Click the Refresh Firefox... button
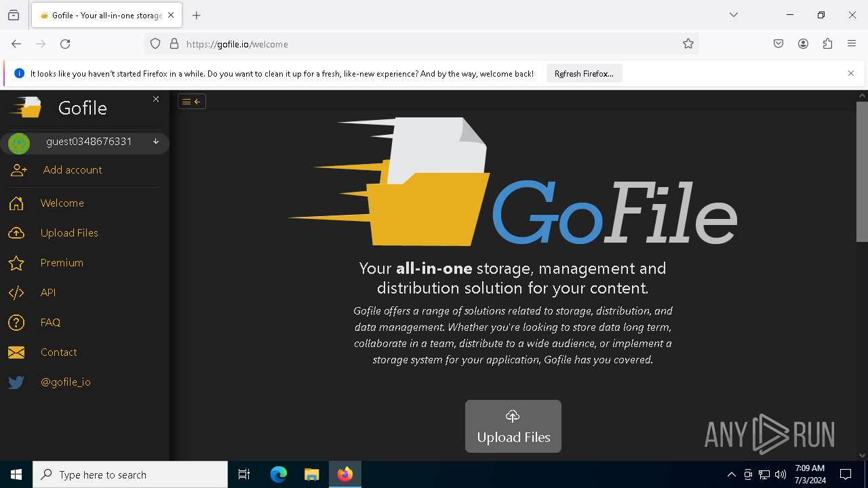The image size is (868, 488). tap(584, 74)
